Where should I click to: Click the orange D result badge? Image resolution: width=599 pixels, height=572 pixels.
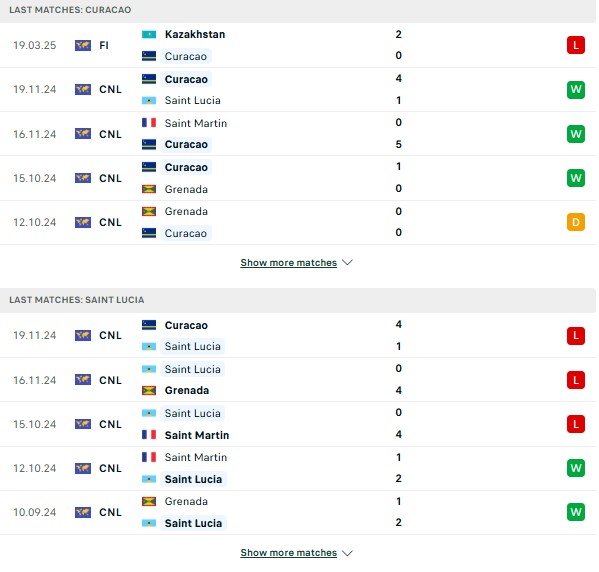(x=576, y=222)
